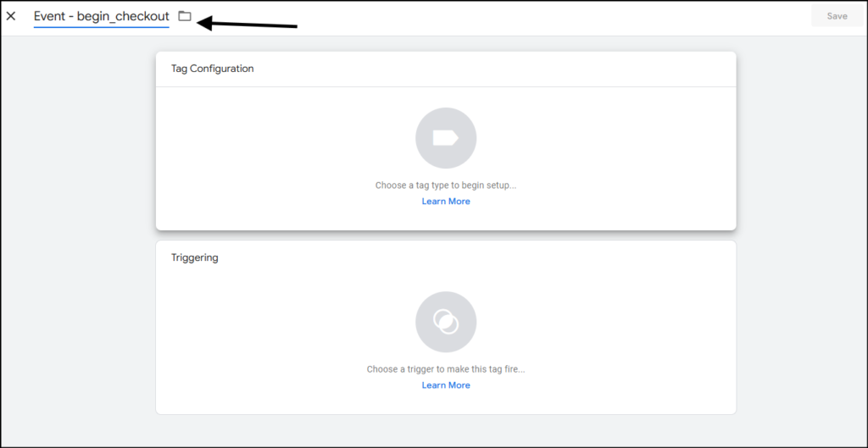Choose a tag type via the tag icon

[x=446, y=138]
